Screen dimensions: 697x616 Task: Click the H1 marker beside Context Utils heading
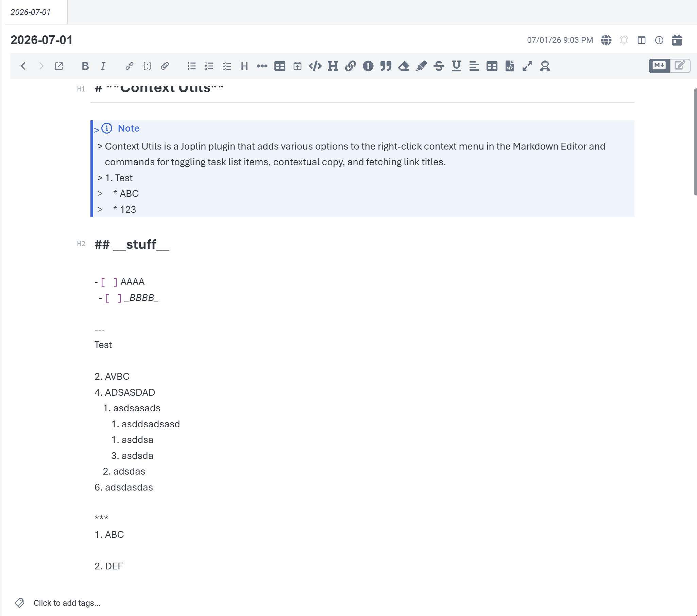(81, 89)
